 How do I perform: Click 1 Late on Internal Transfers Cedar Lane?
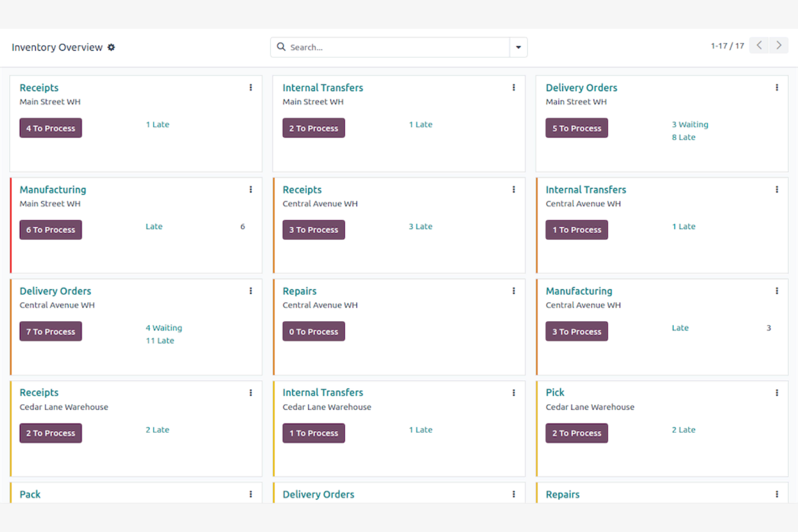coord(421,430)
